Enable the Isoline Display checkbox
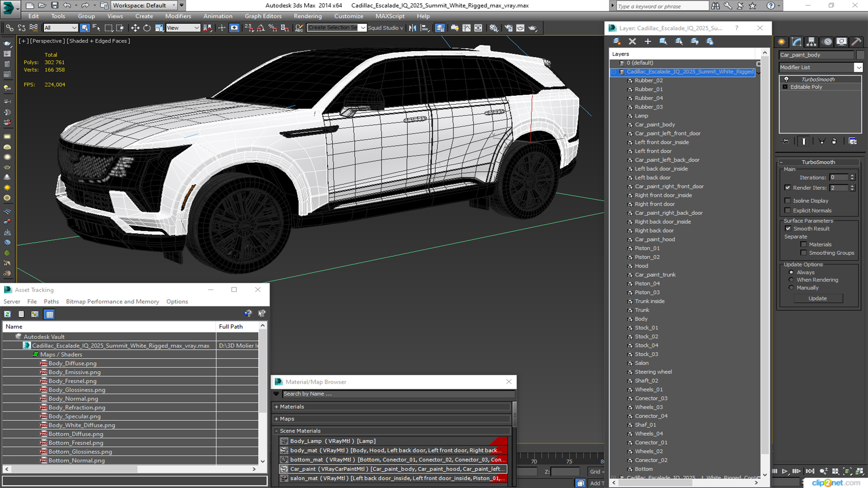 [788, 201]
